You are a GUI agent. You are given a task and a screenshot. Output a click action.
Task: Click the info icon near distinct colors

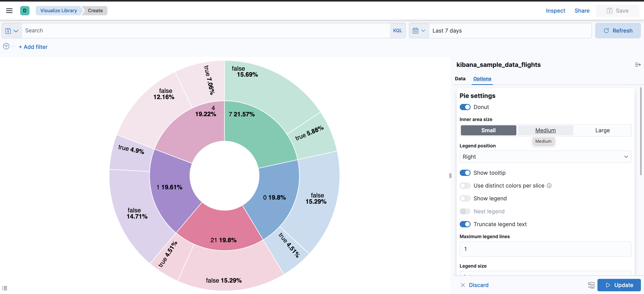pyautogui.click(x=549, y=186)
